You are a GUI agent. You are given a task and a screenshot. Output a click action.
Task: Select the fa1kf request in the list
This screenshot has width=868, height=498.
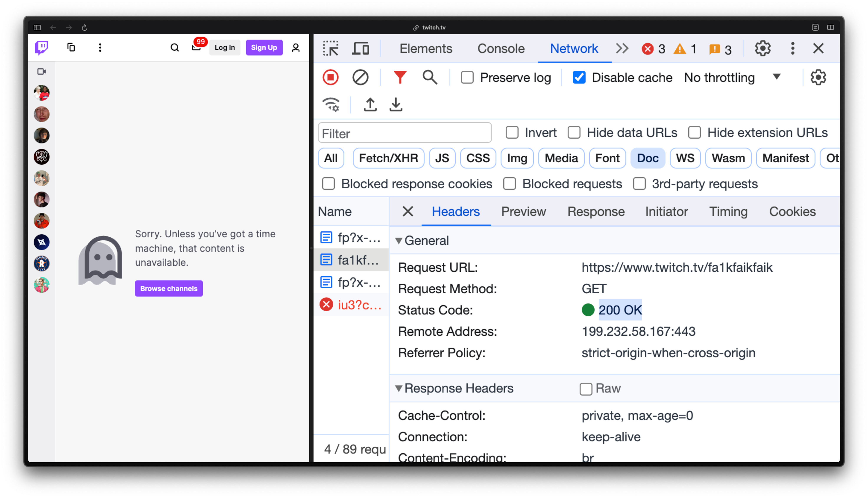coord(351,260)
